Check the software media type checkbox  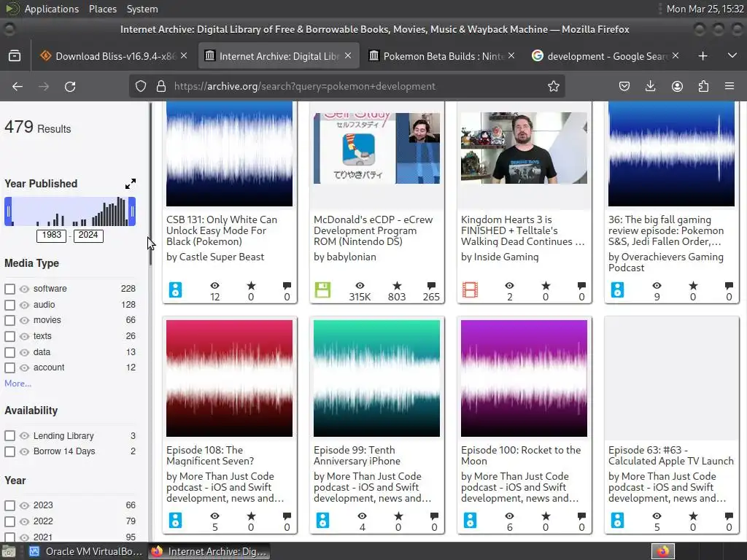point(9,289)
